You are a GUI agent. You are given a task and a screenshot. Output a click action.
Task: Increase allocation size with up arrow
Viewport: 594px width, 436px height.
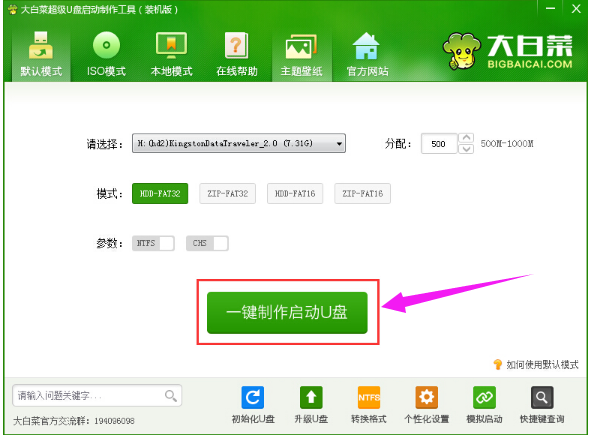[466, 138]
